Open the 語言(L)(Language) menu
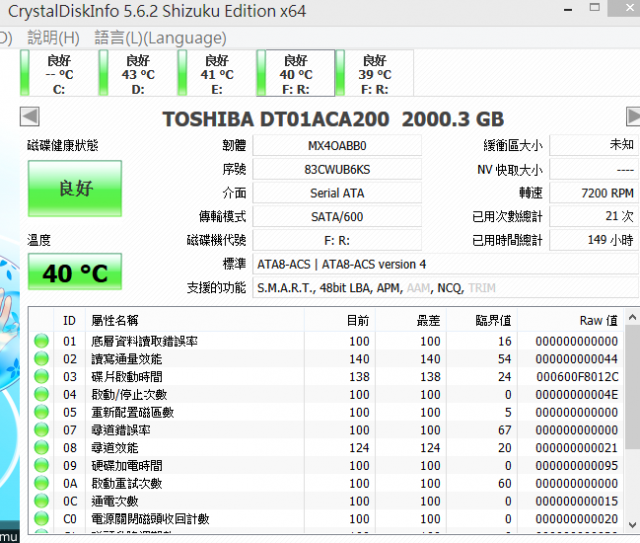 coord(160,38)
